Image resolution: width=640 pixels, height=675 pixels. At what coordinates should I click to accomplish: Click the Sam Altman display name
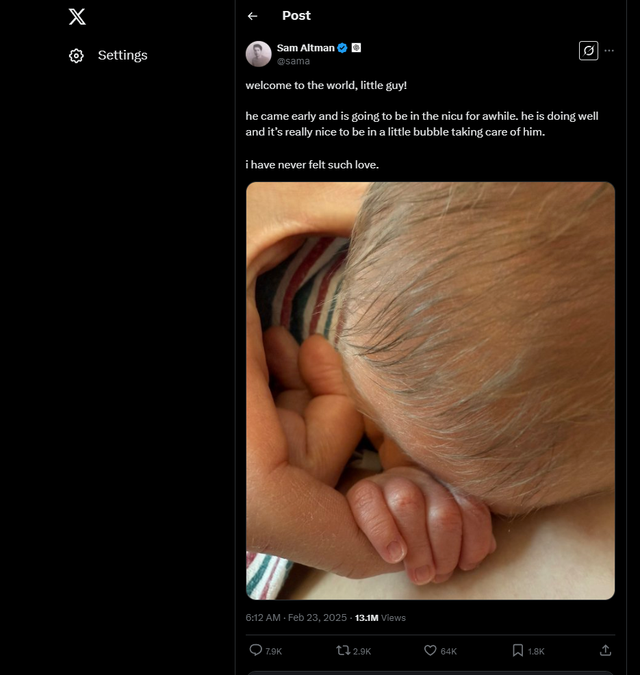[x=305, y=48]
